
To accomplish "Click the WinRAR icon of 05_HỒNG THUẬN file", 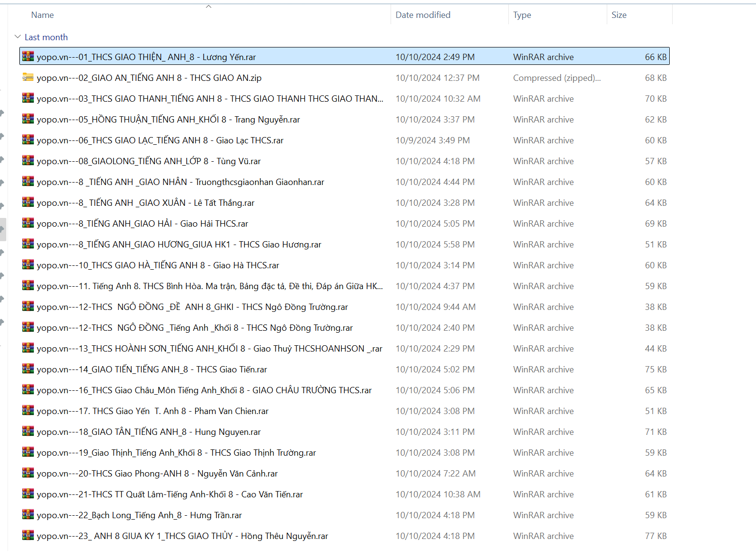I will (x=28, y=119).
